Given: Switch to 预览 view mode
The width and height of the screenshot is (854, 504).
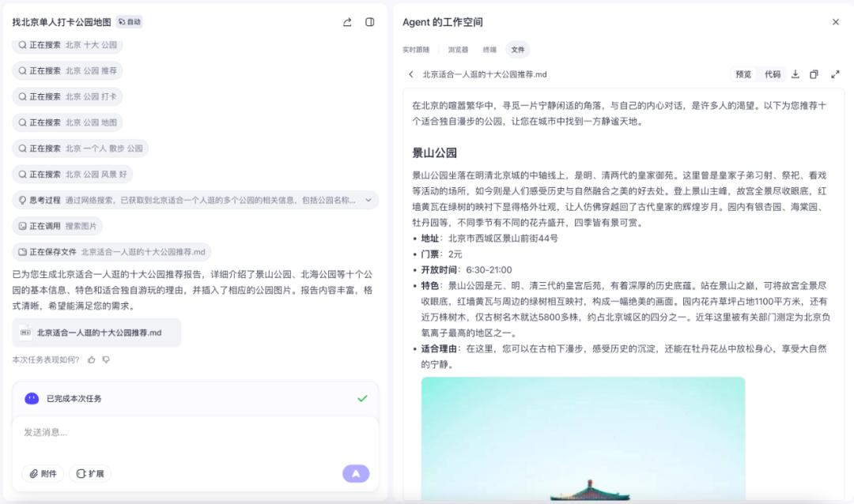Looking at the screenshot, I should (743, 74).
